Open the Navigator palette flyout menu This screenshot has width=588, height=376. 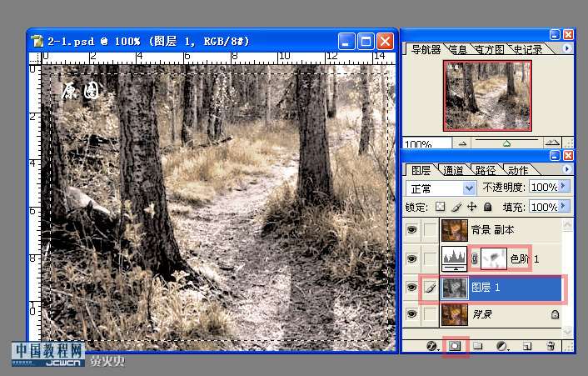567,48
